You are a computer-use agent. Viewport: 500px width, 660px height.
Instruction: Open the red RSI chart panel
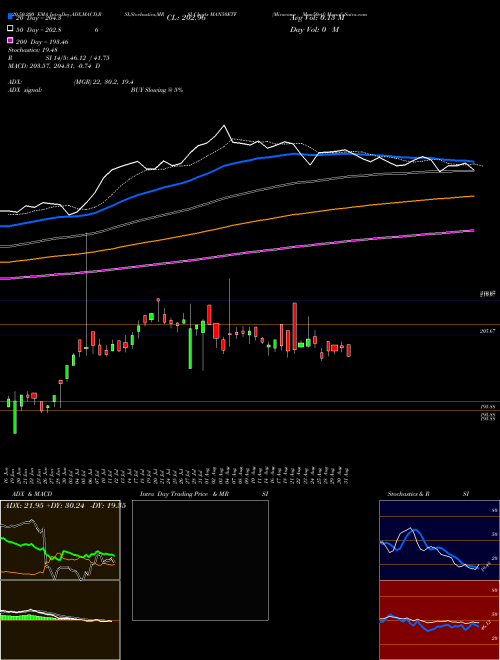click(439, 620)
